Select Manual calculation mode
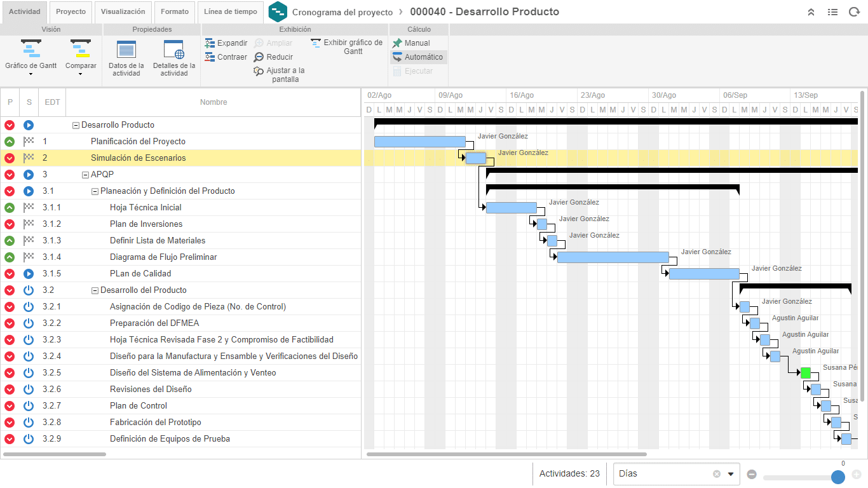 click(x=411, y=43)
